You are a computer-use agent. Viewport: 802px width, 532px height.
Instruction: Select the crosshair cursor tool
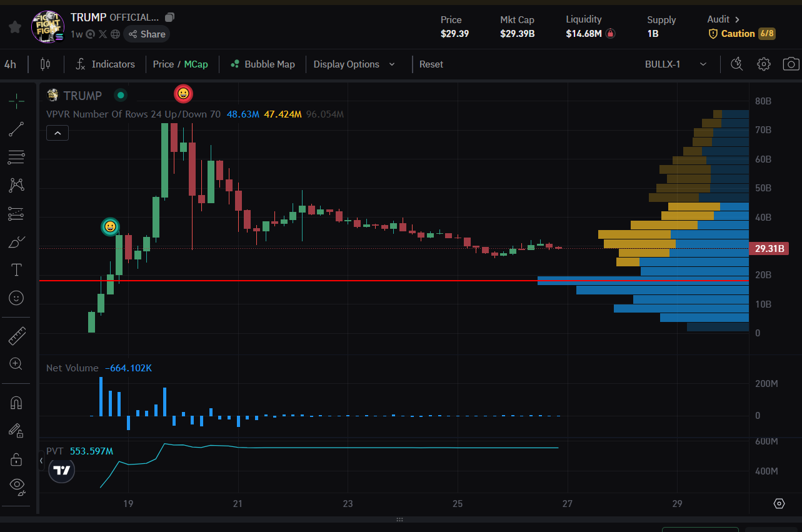pyautogui.click(x=16, y=100)
